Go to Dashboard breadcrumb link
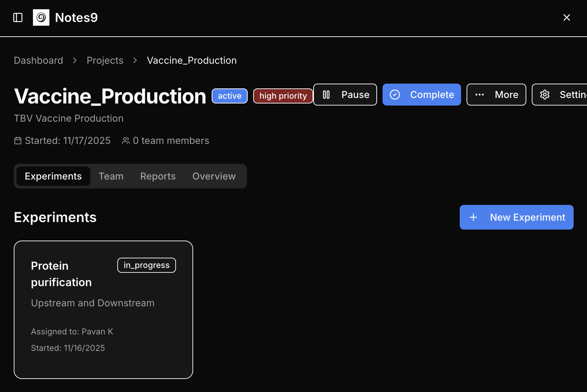The image size is (587, 392). tap(38, 60)
